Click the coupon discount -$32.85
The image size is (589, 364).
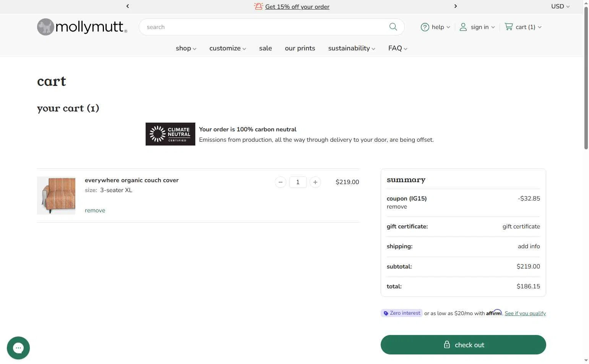click(x=529, y=199)
